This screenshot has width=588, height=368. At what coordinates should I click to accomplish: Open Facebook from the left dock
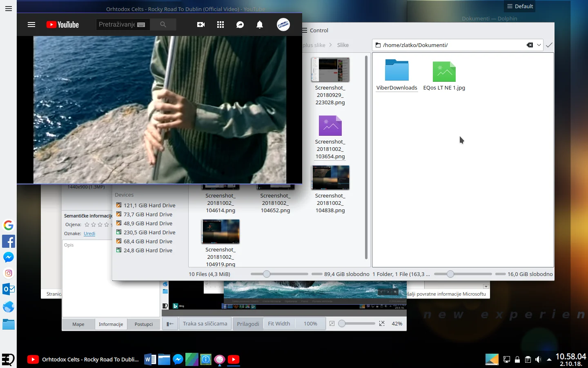(x=9, y=241)
